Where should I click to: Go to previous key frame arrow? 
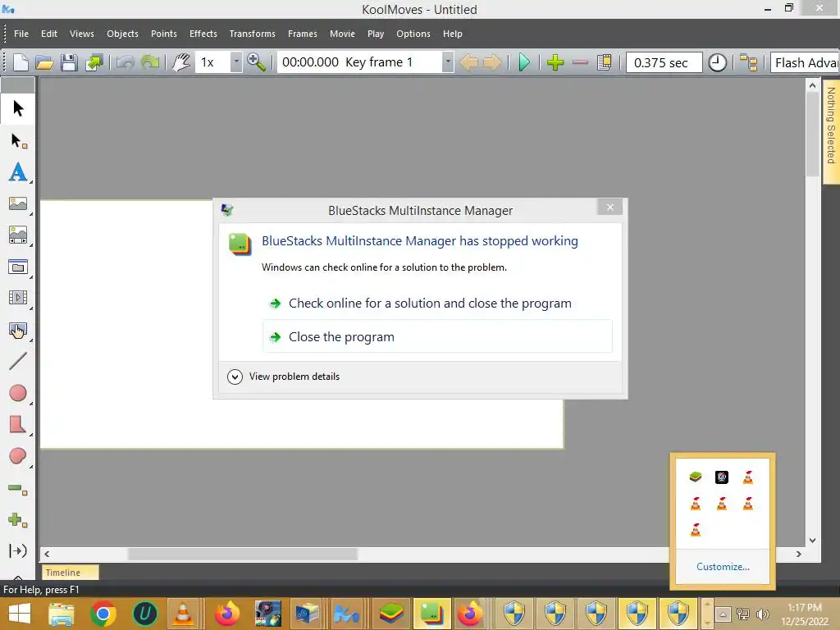click(x=468, y=62)
